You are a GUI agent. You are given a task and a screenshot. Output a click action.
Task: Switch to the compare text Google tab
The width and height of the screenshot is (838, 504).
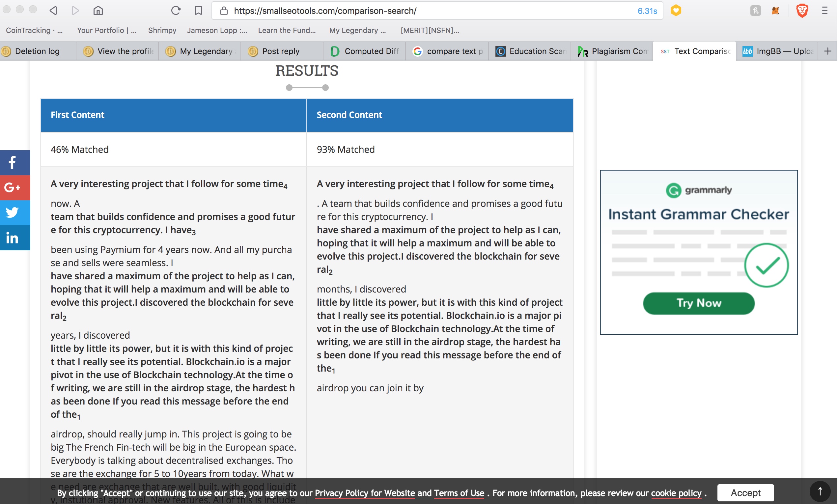tap(447, 51)
